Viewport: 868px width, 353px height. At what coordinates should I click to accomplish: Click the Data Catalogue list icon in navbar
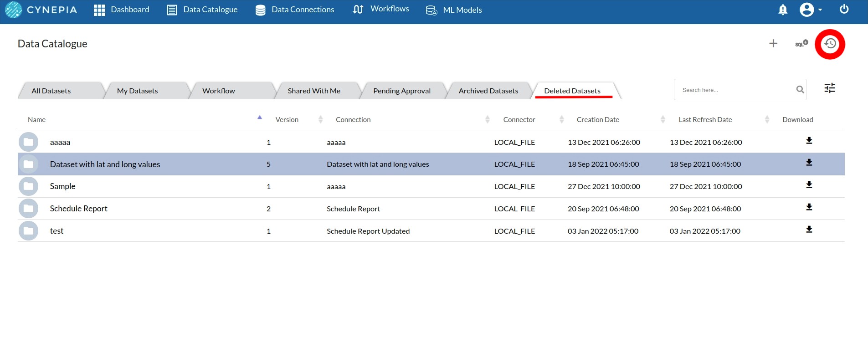click(172, 10)
